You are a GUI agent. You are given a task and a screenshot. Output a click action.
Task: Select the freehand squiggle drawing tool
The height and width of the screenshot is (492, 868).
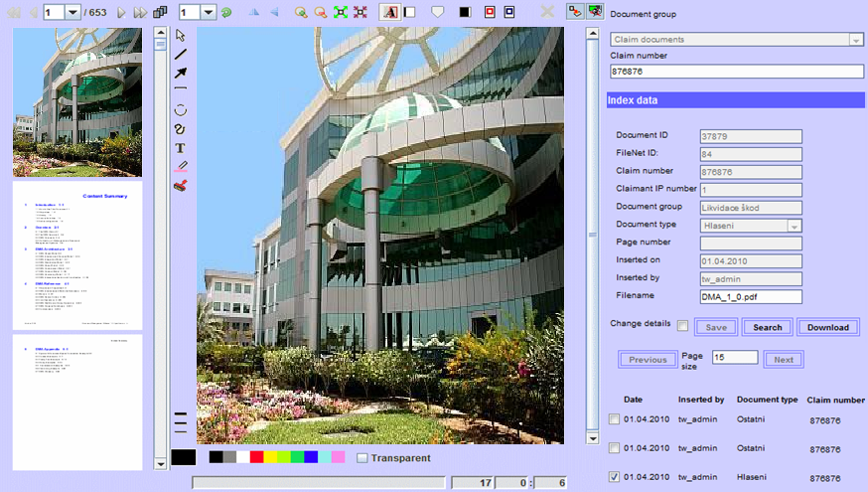(181, 128)
